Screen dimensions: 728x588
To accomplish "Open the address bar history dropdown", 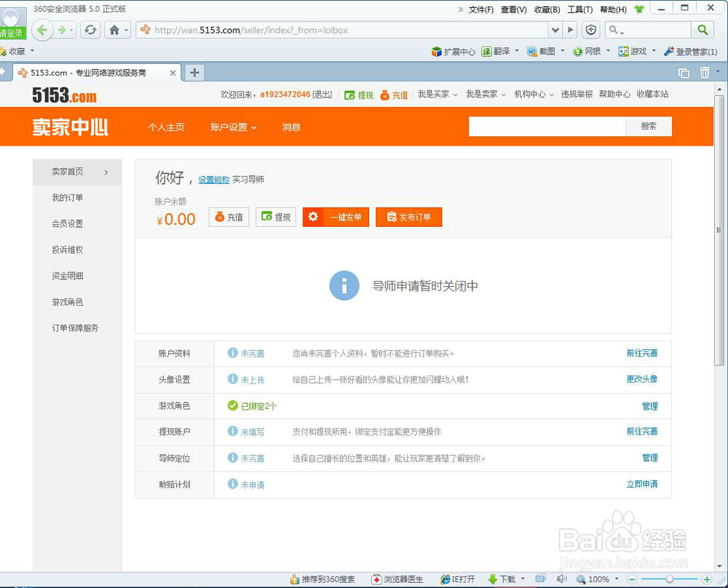I will tap(555, 30).
